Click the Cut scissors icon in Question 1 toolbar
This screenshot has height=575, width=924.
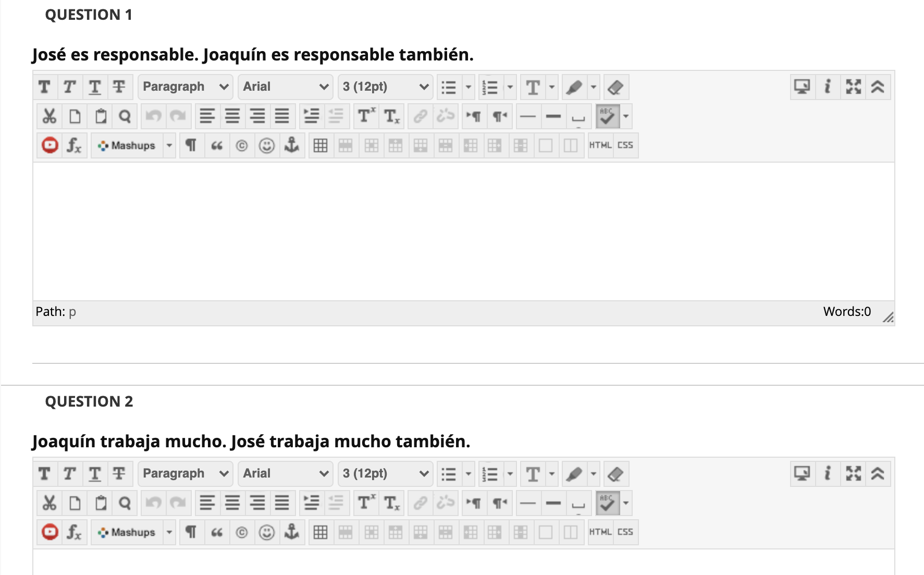[x=50, y=116]
